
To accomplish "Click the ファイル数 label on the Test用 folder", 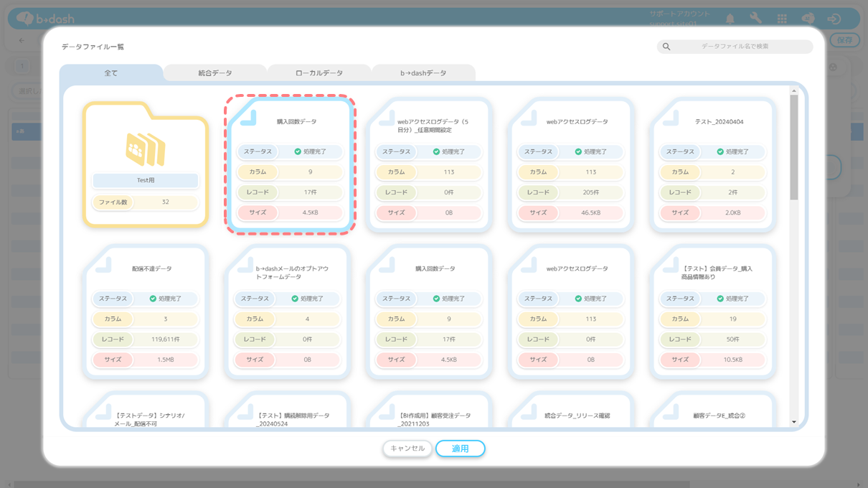I will 113,202.
